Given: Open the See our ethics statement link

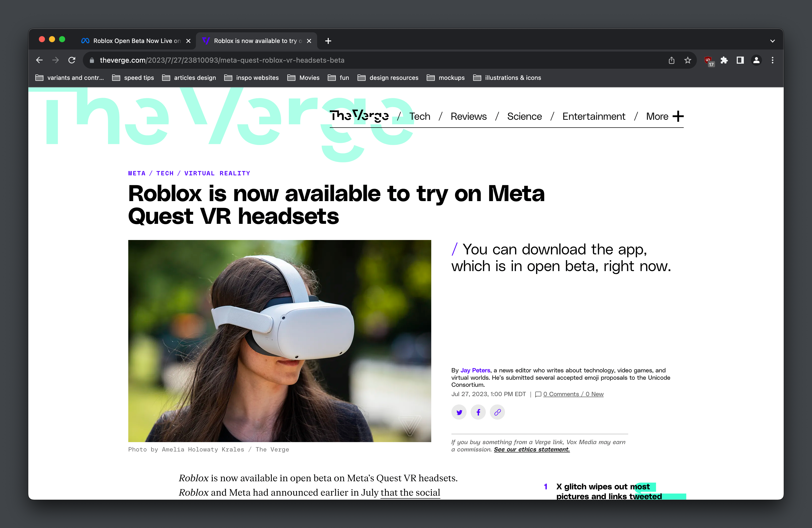Looking at the screenshot, I should [531, 449].
